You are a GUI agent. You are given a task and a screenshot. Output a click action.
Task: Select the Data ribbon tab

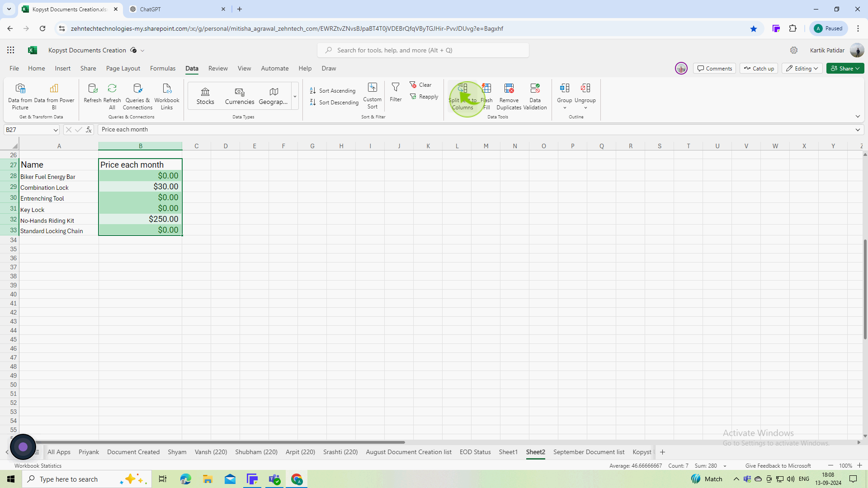click(x=192, y=68)
